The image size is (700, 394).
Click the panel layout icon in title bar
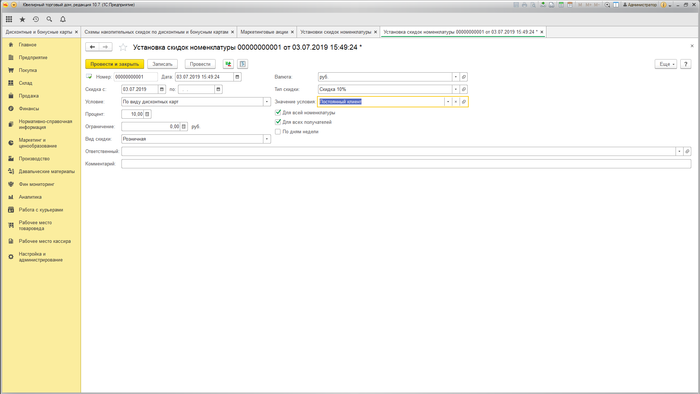pyautogui.click(x=616, y=5)
